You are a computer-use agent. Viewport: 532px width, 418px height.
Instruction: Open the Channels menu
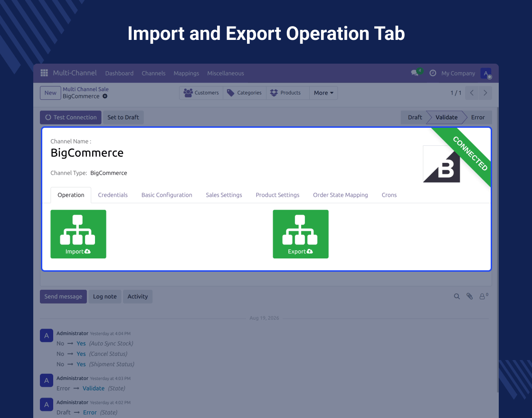[153, 73]
